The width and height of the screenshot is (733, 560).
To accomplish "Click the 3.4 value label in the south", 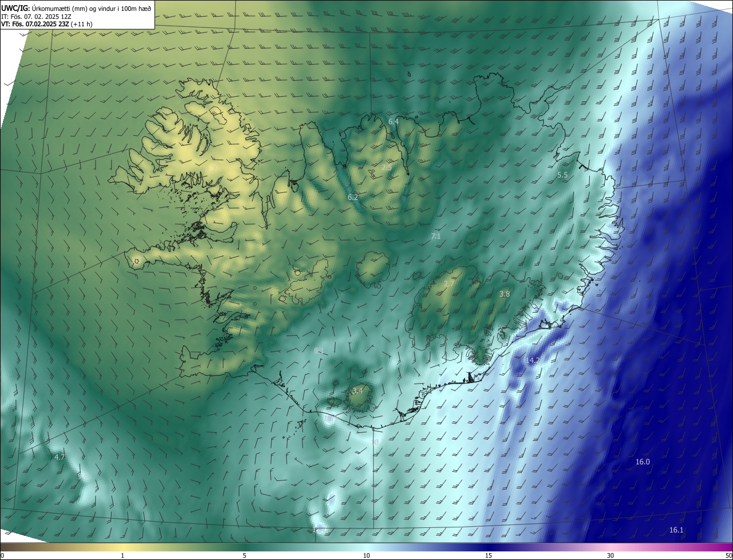I will click(358, 391).
